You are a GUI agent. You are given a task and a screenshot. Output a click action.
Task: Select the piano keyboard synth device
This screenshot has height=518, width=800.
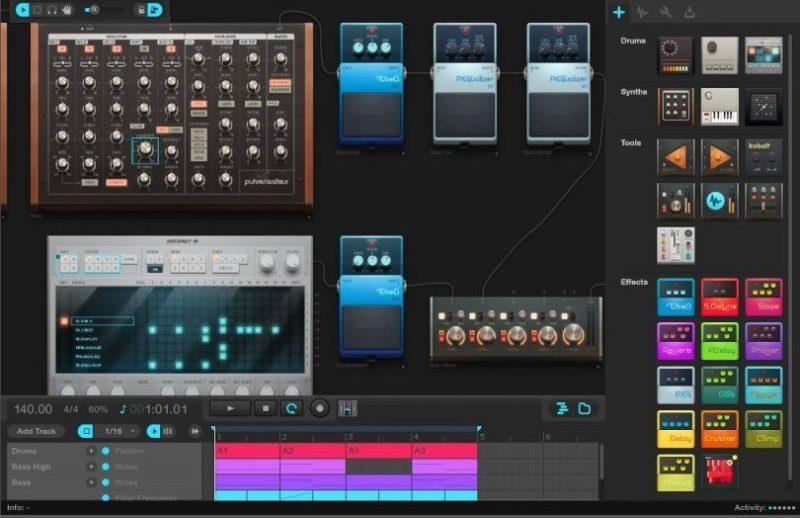click(x=720, y=106)
